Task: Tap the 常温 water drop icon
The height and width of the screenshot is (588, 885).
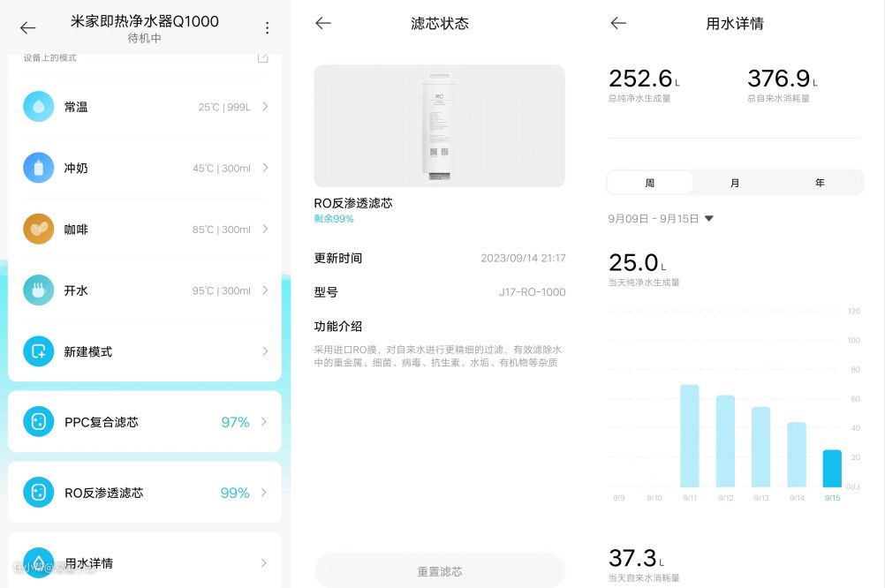Action: click(x=38, y=107)
